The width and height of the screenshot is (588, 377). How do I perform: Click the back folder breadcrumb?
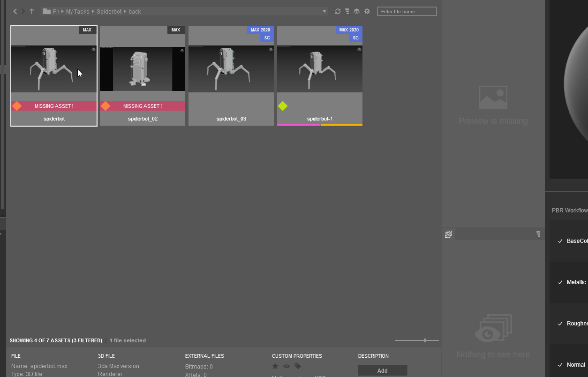tap(135, 11)
